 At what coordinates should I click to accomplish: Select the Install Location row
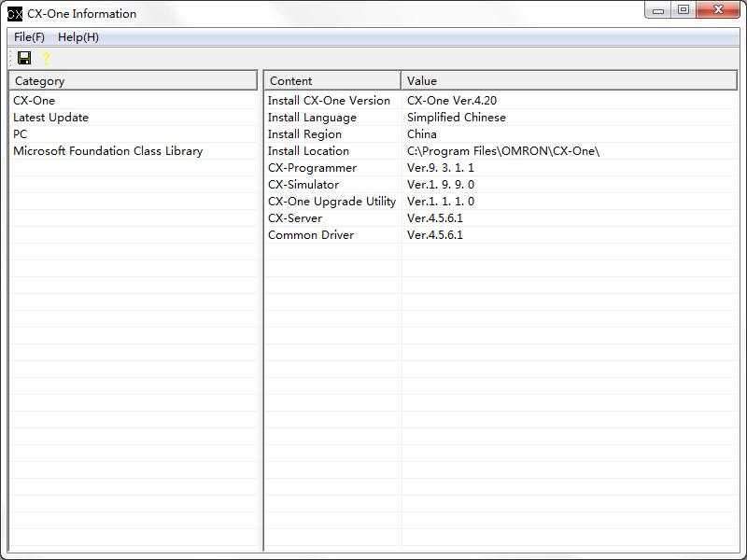(x=308, y=151)
